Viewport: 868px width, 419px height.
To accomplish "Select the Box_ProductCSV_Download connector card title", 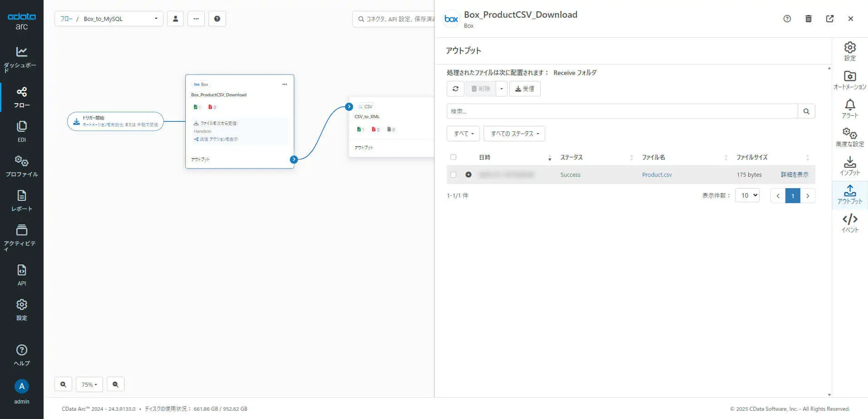I will (x=219, y=95).
